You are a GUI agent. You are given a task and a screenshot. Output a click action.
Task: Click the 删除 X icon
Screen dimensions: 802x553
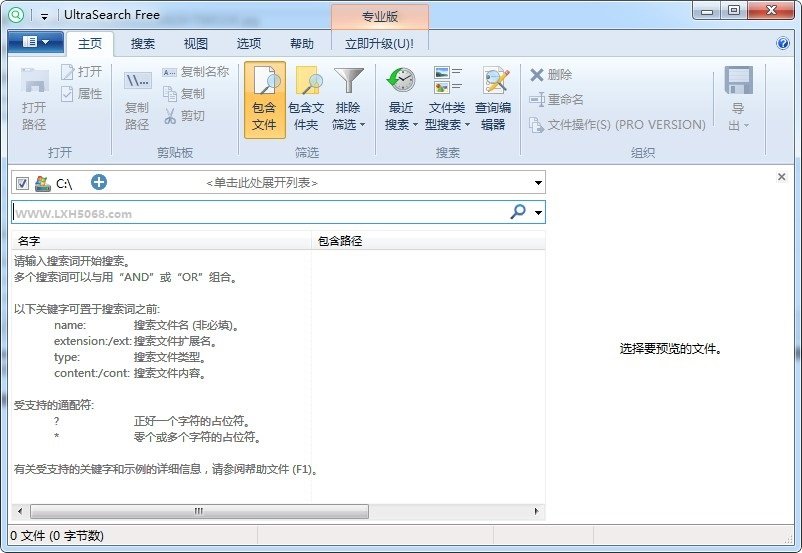[537, 75]
